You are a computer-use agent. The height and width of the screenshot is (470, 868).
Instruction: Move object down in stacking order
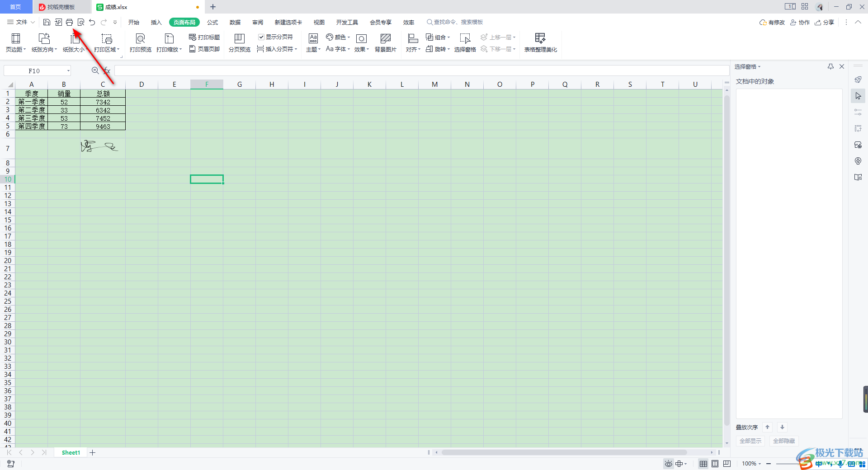pyautogui.click(x=782, y=427)
